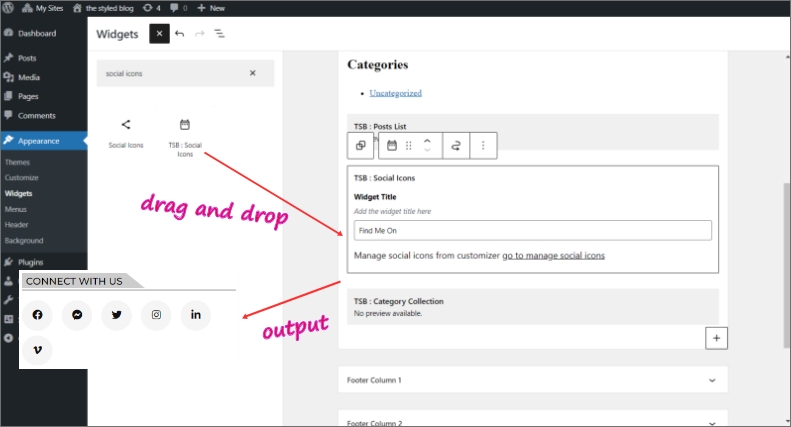791x427 pixels.
Task: Clear the 'social icons' search text
Action: coord(252,73)
